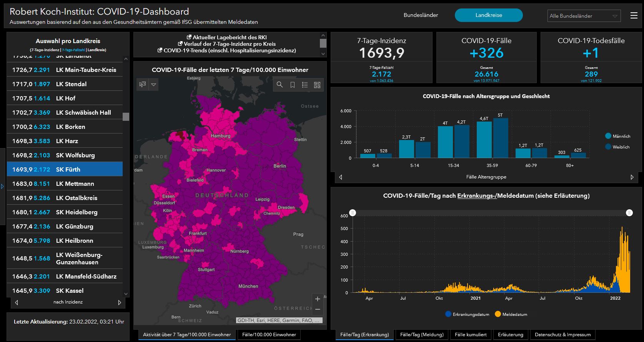Open the Alle Bundesländer dropdown
The height and width of the screenshot is (342, 644).
click(584, 16)
